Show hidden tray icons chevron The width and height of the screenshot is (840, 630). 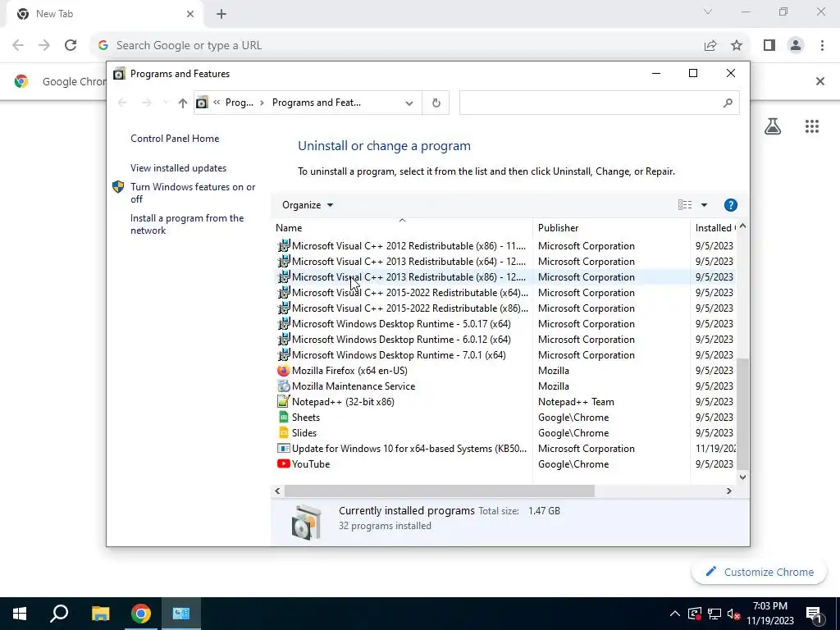[x=675, y=614]
